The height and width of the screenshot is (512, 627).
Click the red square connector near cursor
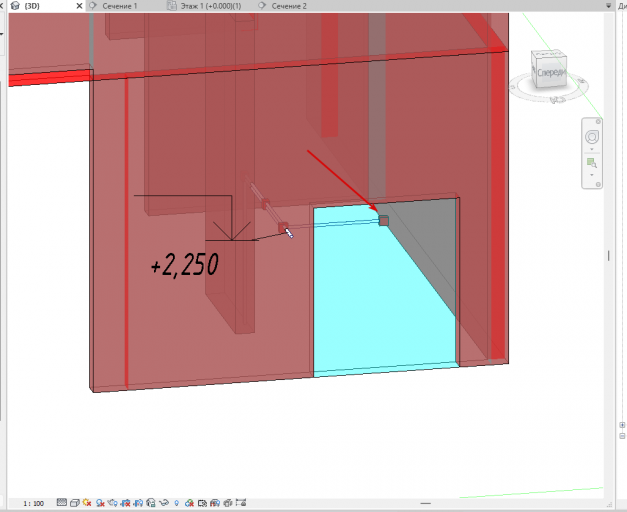click(x=283, y=227)
